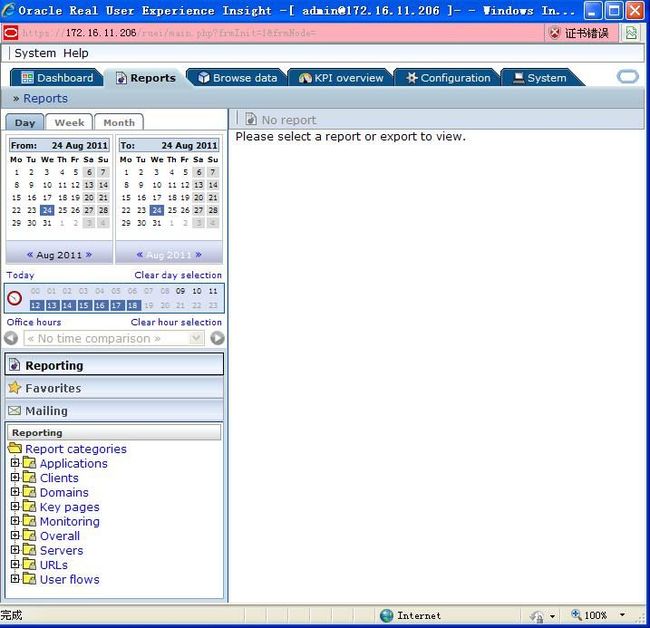This screenshot has width=650, height=628.
Task: Toggle hour 14 selection
Action: coord(67,306)
